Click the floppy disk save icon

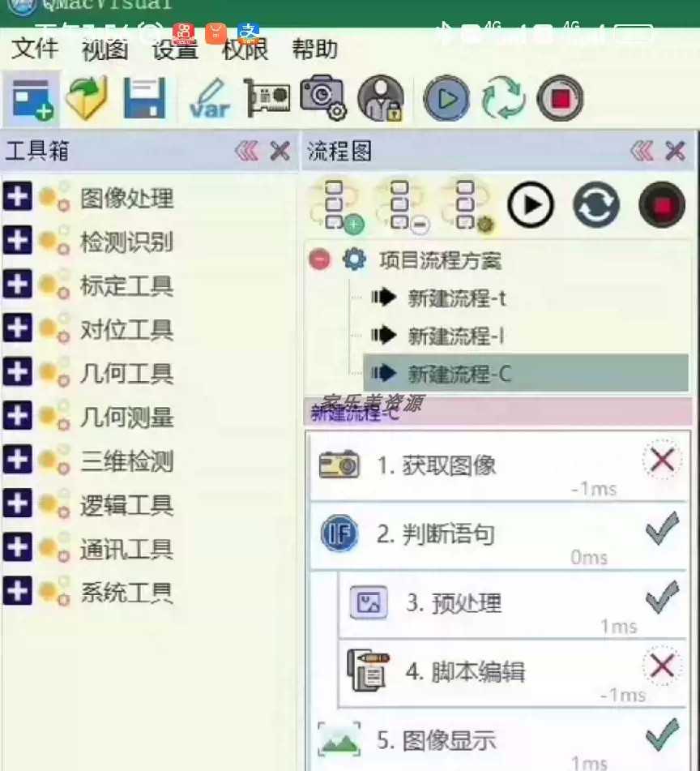[144, 98]
